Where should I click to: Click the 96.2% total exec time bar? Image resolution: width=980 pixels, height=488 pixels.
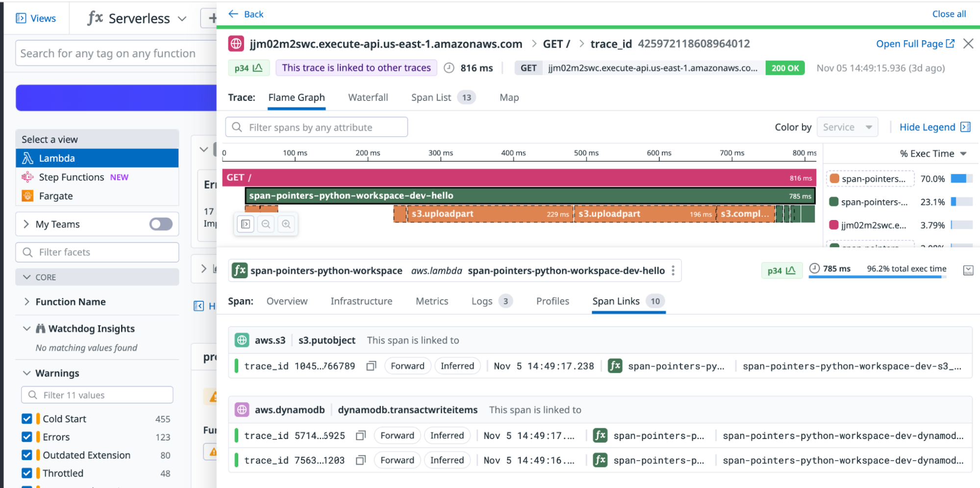(x=878, y=275)
